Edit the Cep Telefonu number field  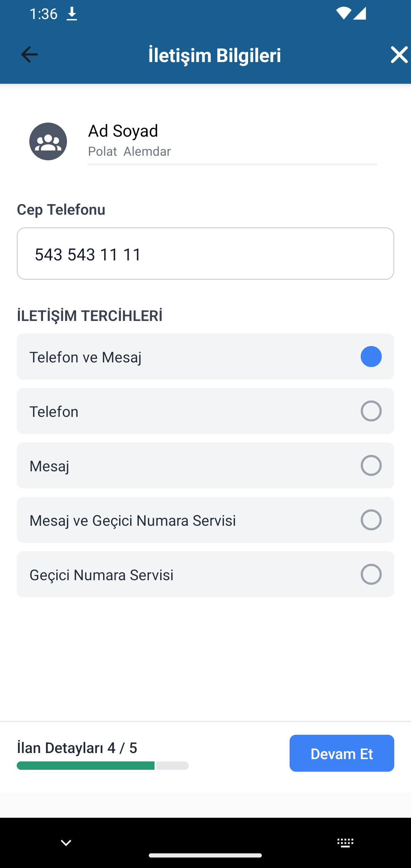205,254
